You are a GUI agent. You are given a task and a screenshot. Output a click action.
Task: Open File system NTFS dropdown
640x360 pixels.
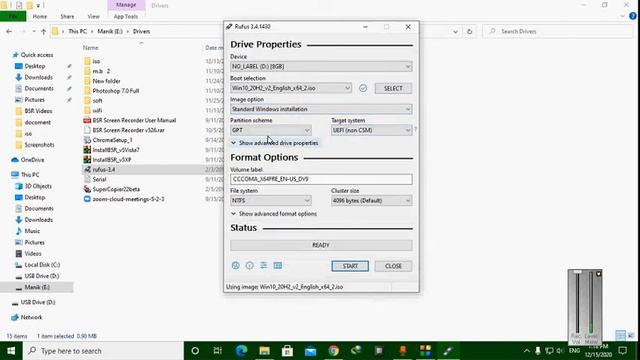point(271,200)
